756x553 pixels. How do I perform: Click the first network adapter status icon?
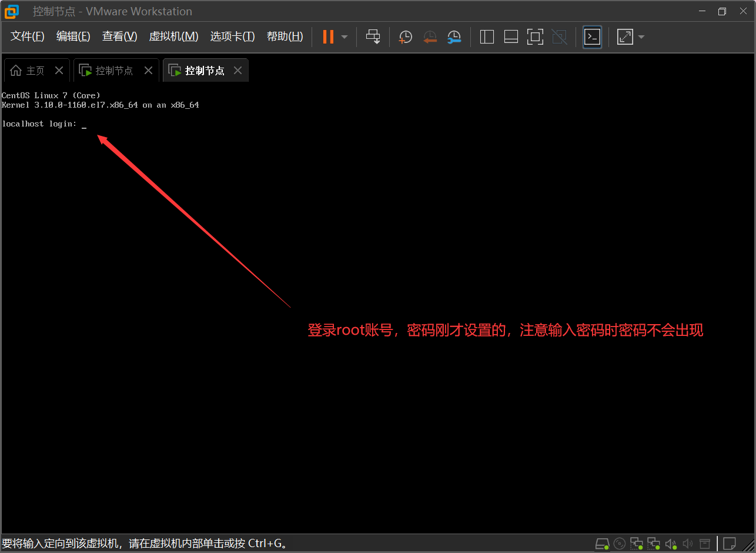[x=637, y=543]
